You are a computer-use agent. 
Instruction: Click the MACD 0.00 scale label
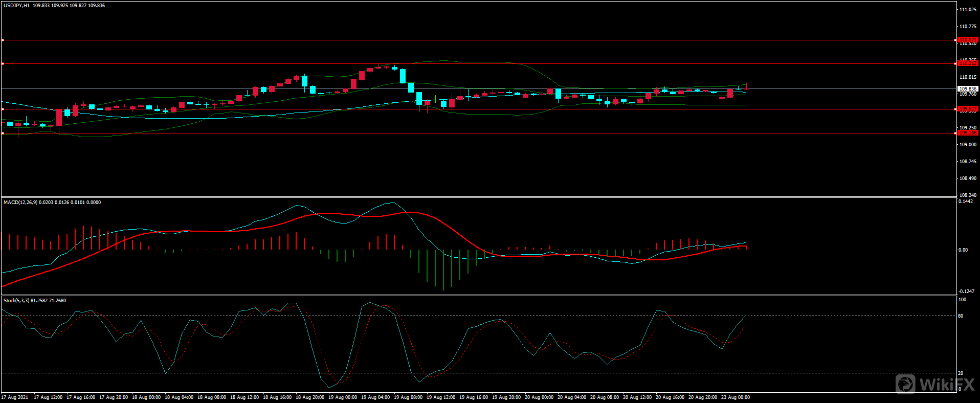click(963, 250)
